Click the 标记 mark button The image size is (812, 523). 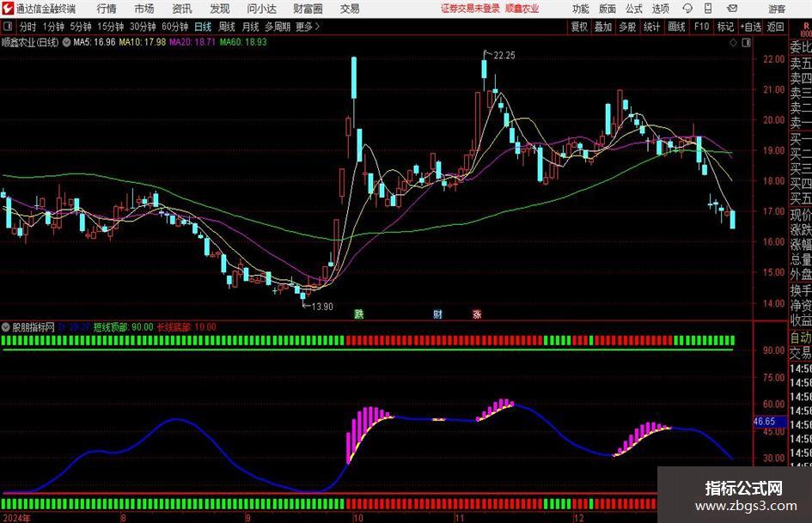pyautogui.click(x=725, y=27)
